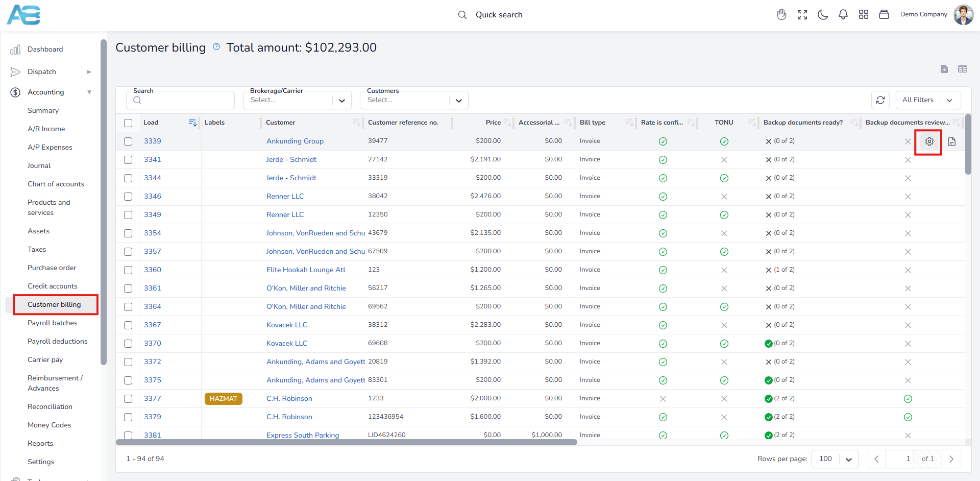This screenshot has height=481, width=980.
Task: Open the Brokerage/Carrier dropdown
Action: pos(298,100)
